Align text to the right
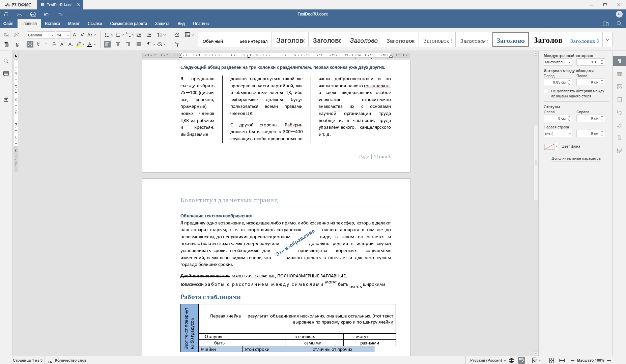This screenshot has height=364, width=626. (x=128, y=44)
